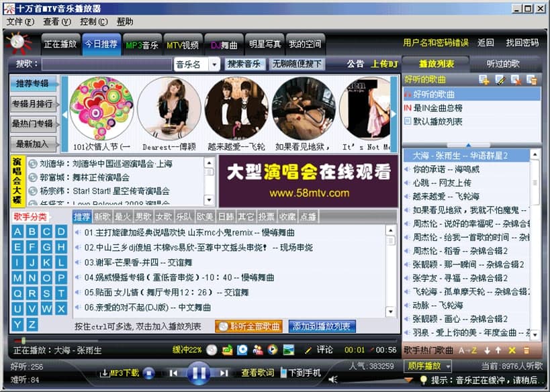Sort songs with the A→Z icon

coord(467,350)
